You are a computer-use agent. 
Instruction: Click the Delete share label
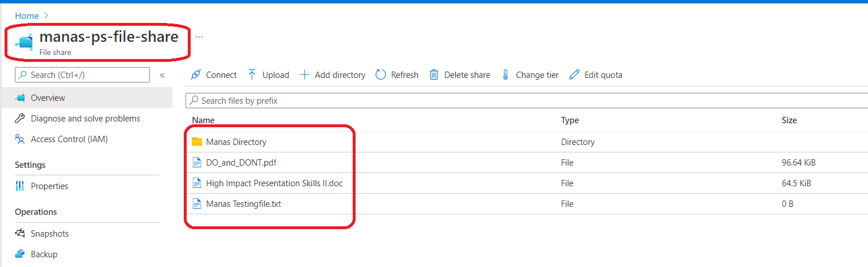click(x=467, y=75)
